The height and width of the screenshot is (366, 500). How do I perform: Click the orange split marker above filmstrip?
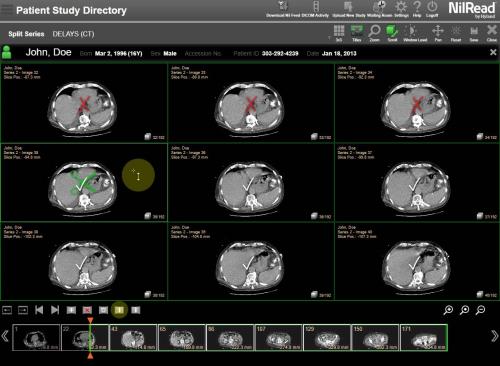click(90, 320)
